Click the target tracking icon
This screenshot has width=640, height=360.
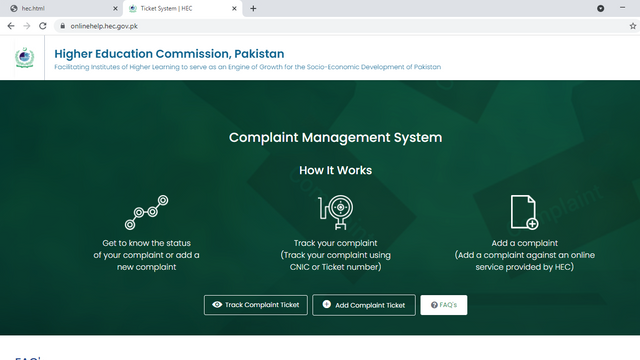(336, 212)
